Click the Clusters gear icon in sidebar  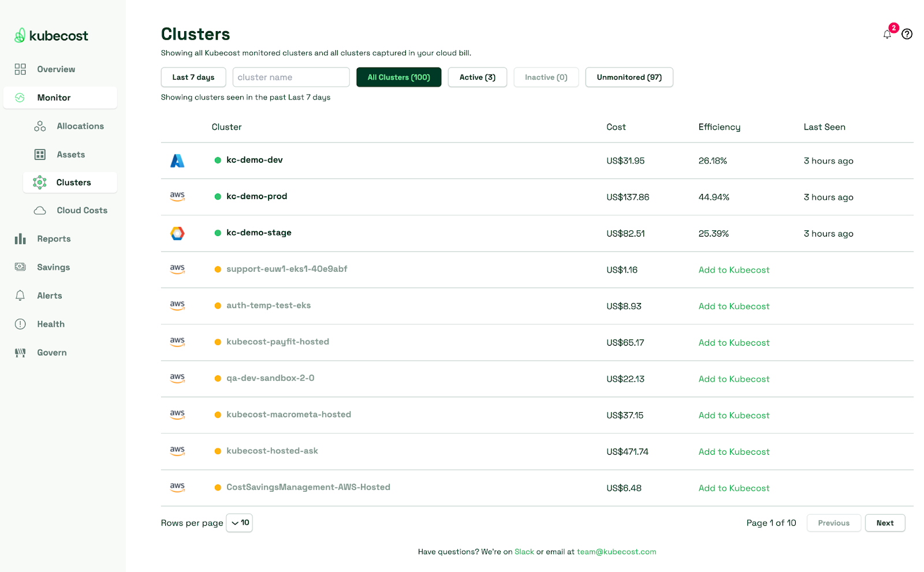click(x=40, y=182)
